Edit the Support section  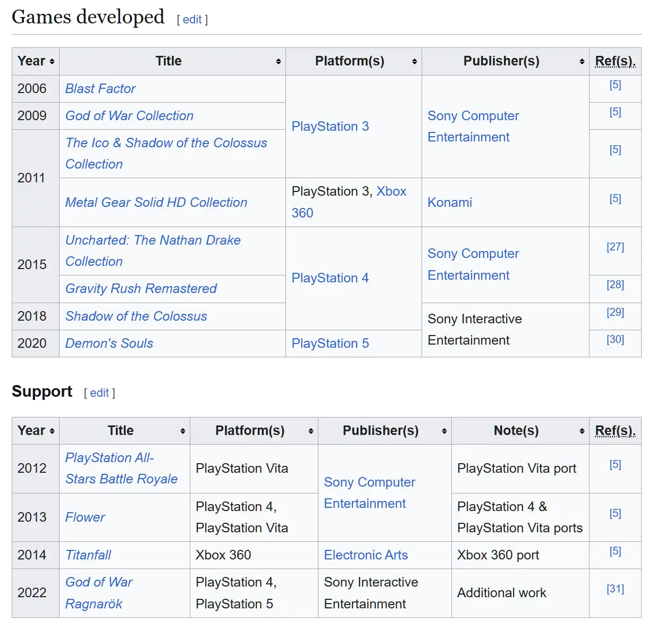[99, 393]
